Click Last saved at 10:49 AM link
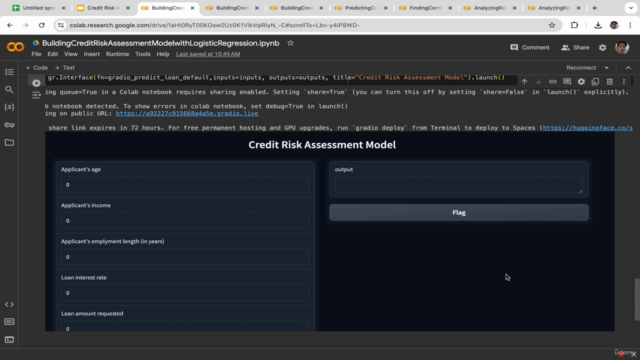 [208, 54]
